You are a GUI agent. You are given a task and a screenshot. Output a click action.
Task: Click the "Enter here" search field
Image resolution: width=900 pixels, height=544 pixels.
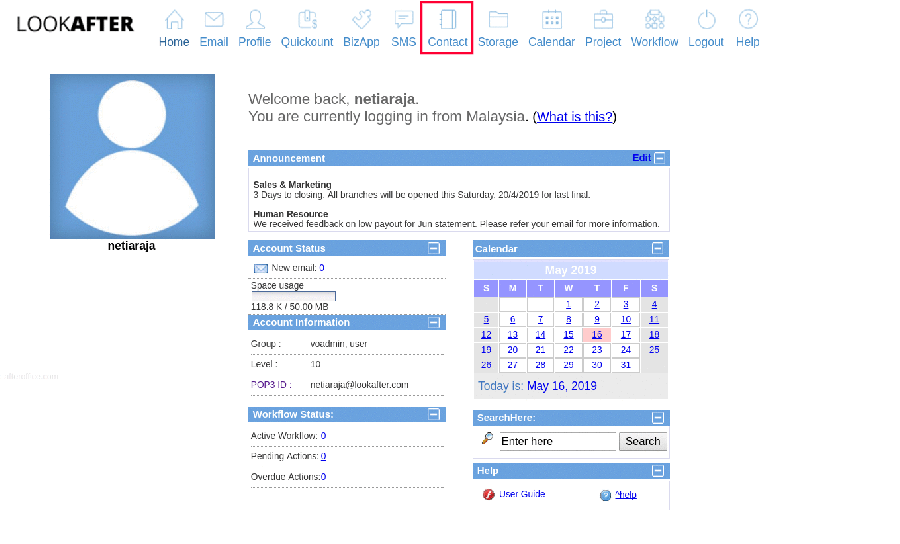click(x=557, y=441)
